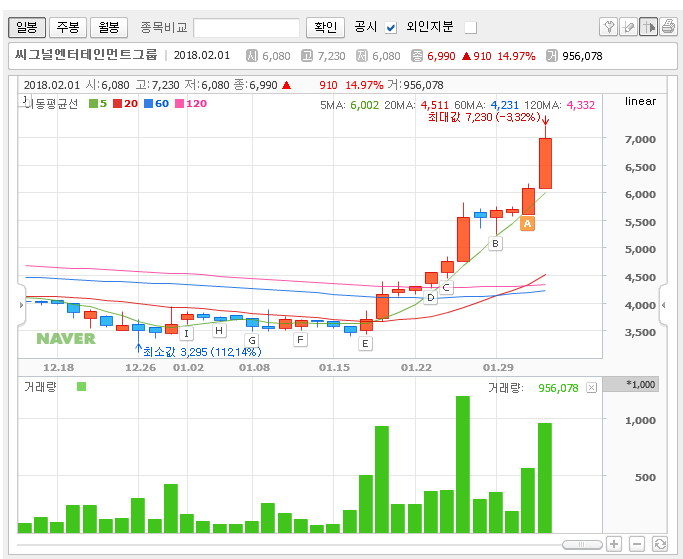Switch to 월봉 monthly chart
Viewport: 683px width, 559px height.
[109, 27]
